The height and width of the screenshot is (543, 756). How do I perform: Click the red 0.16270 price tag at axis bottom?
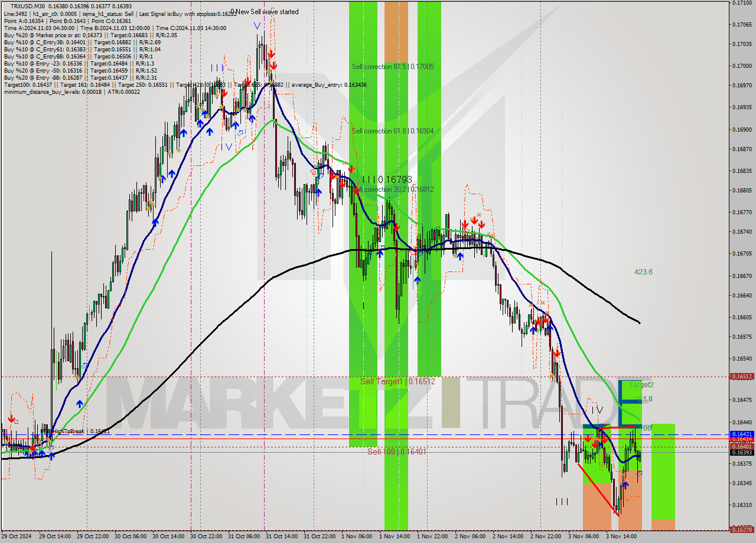coord(742,529)
